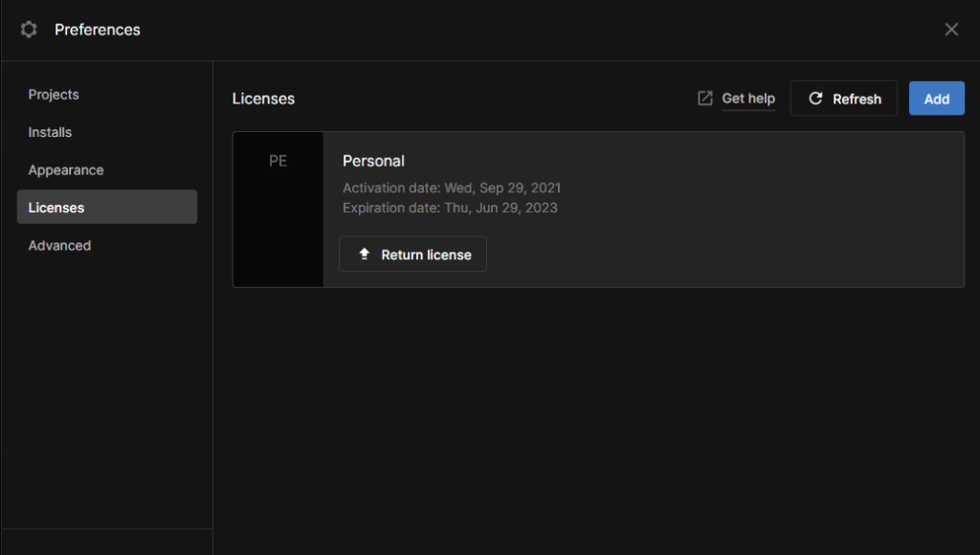Click the blue Add button

(x=936, y=99)
